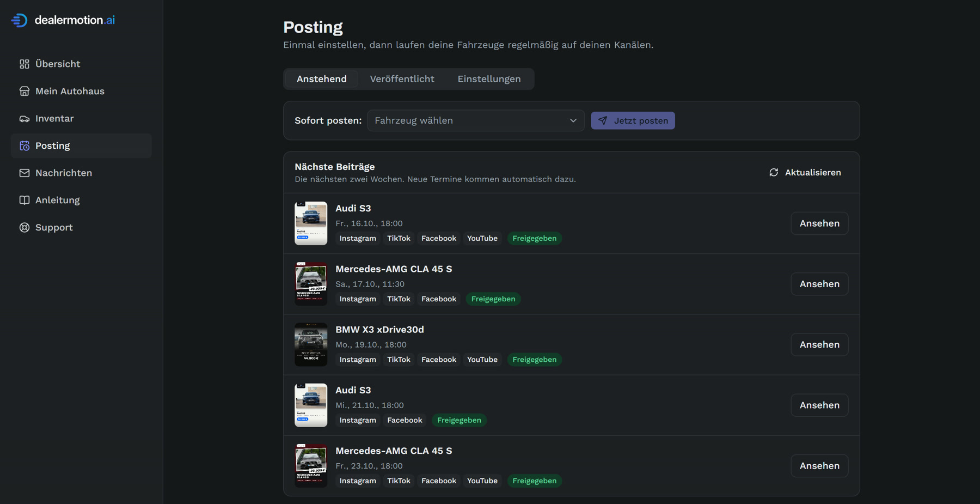Open the Mercedes-AMG thumbnail dated 17.10.
This screenshot has height=504, width=980.
pyautogui.click(x=311, y=284)
